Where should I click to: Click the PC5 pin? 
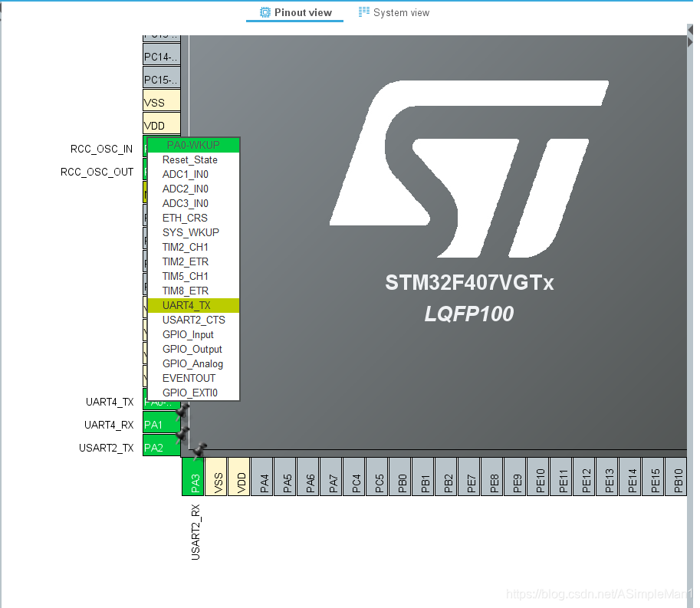[377, 477]
